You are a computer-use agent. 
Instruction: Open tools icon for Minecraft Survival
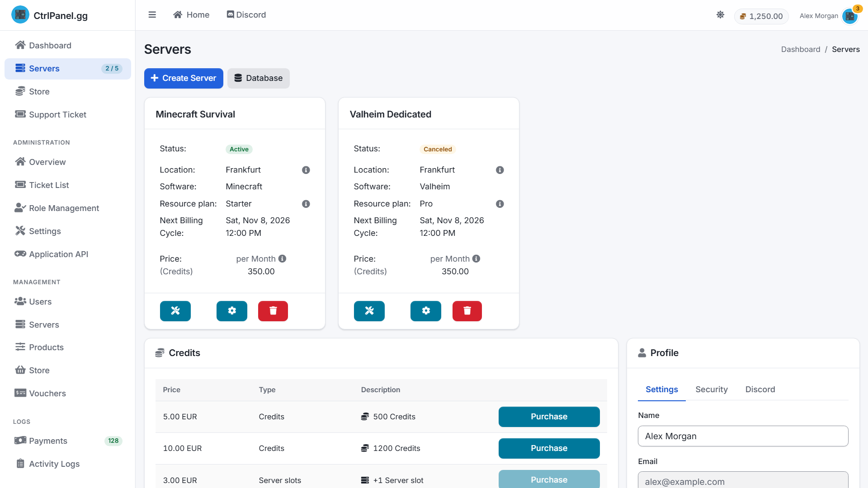tap(175, 311)
